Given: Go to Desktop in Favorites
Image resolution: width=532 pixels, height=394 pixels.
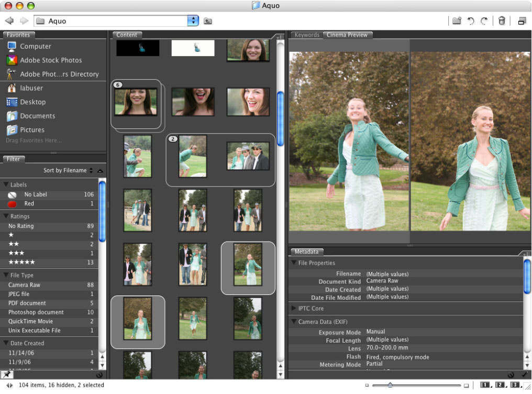Looking at the screenshot, I should [x=32, y=102].
